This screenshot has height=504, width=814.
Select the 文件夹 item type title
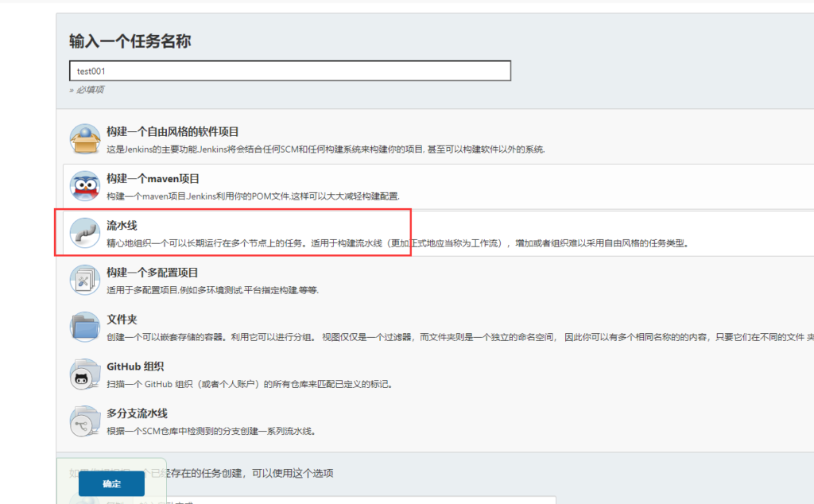pos(122,320)
